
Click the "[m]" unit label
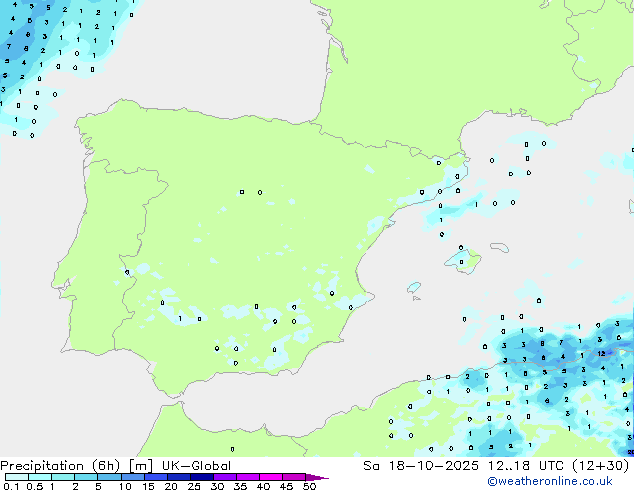[x=140, y=466]
